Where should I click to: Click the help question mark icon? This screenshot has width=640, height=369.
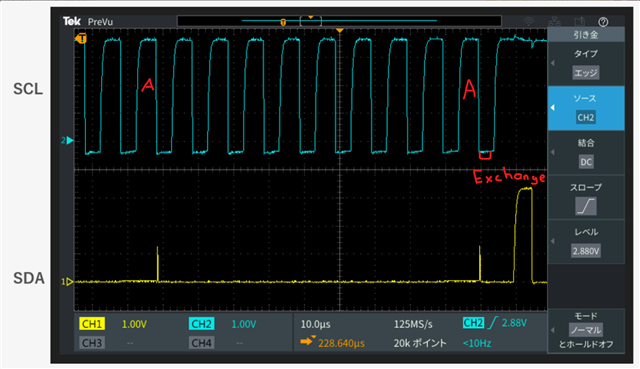click(x=603, y=22)
